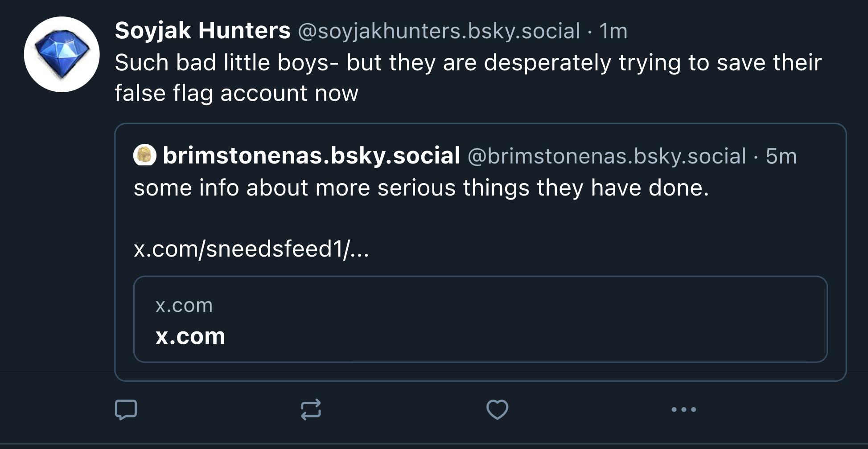Open the x.com link preview card
The image size is (868, 449).
[x=480, y=319]
